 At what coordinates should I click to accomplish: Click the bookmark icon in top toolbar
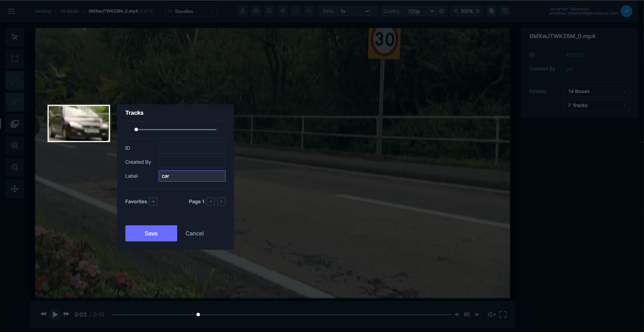pyautogui.click(x=269, y=11)
